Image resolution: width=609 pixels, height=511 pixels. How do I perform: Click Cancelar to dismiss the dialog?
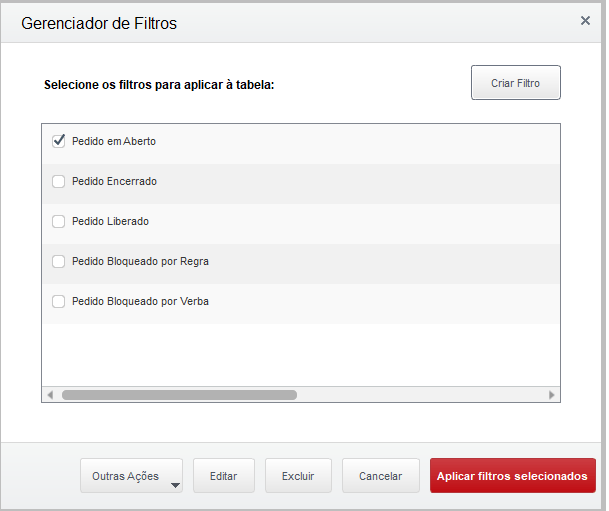[x=380, y=477]
